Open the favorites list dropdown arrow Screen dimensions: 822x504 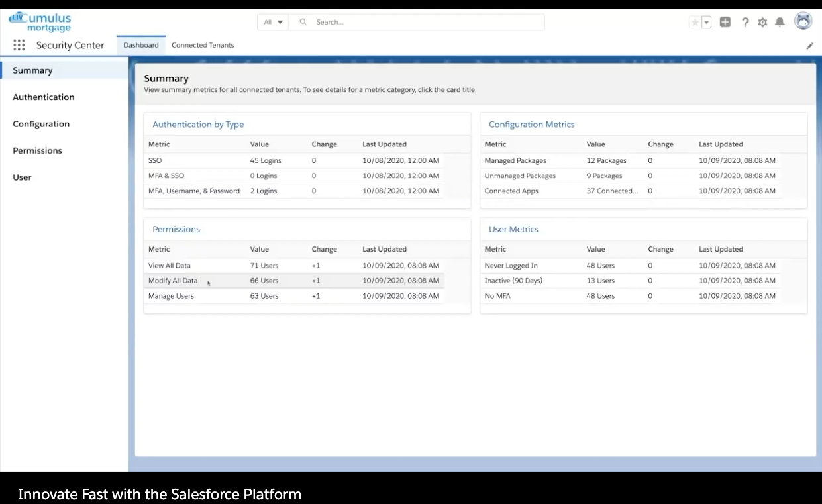pyautogui.click(x=706, y=23)
